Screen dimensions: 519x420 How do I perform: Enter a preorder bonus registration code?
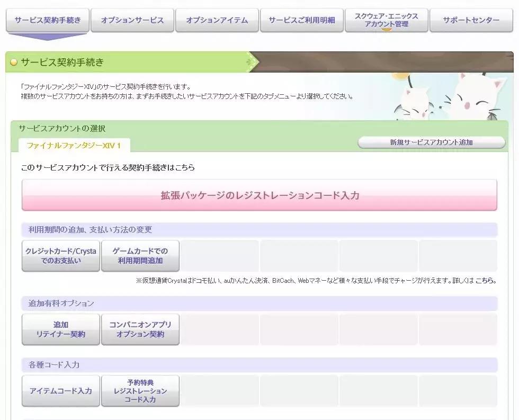[x=140, y=390]
